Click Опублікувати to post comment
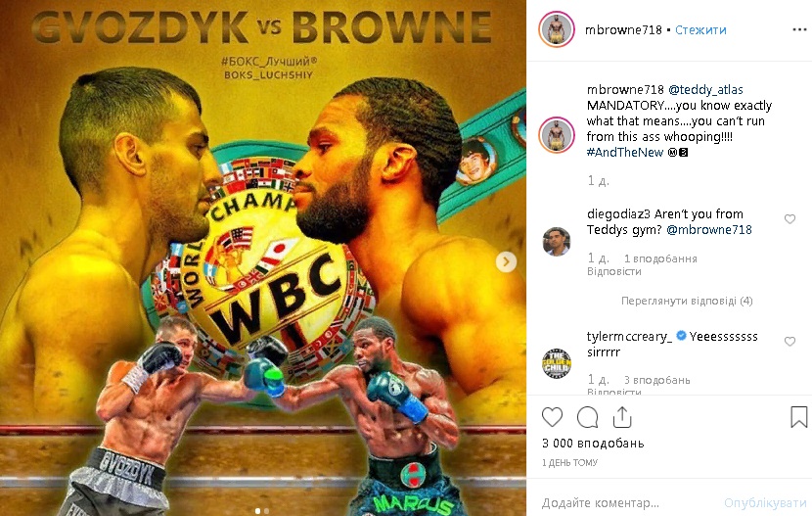The width and height of the screenshot is (812, 516). tap(765, 502)
